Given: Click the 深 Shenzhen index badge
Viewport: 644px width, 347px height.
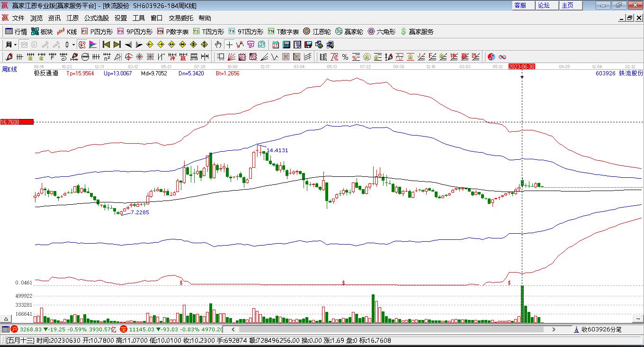Looking at the screenshot, I should [124, 329].
